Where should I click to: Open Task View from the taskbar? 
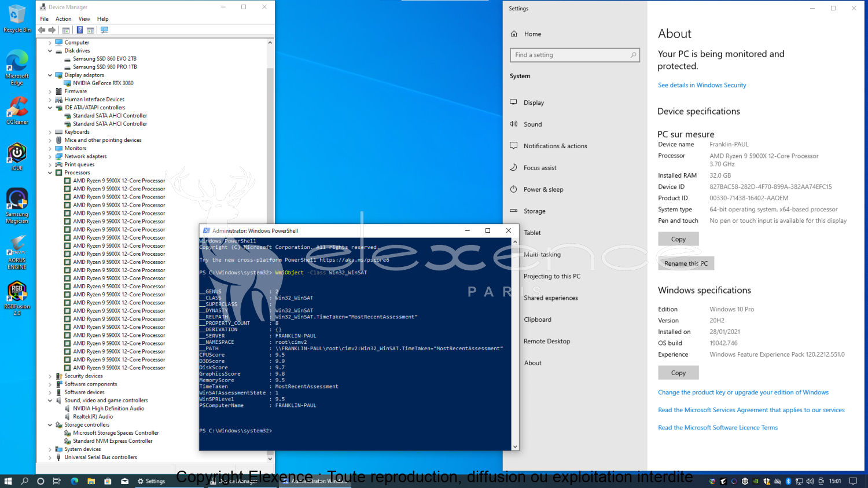[57, 481]
